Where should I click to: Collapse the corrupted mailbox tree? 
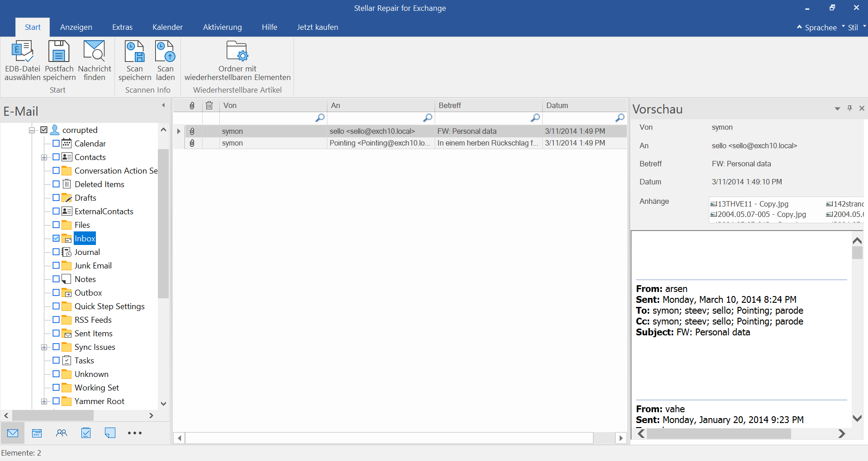(32, 130)
